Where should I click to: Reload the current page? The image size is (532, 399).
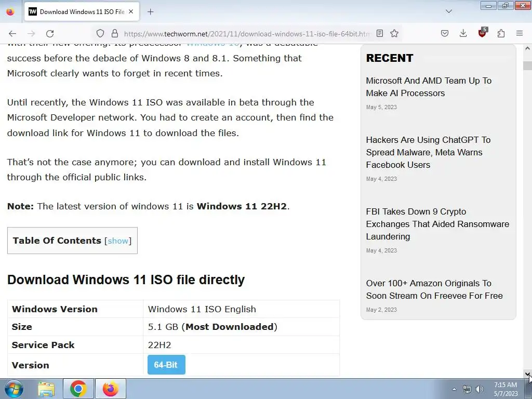50,34
